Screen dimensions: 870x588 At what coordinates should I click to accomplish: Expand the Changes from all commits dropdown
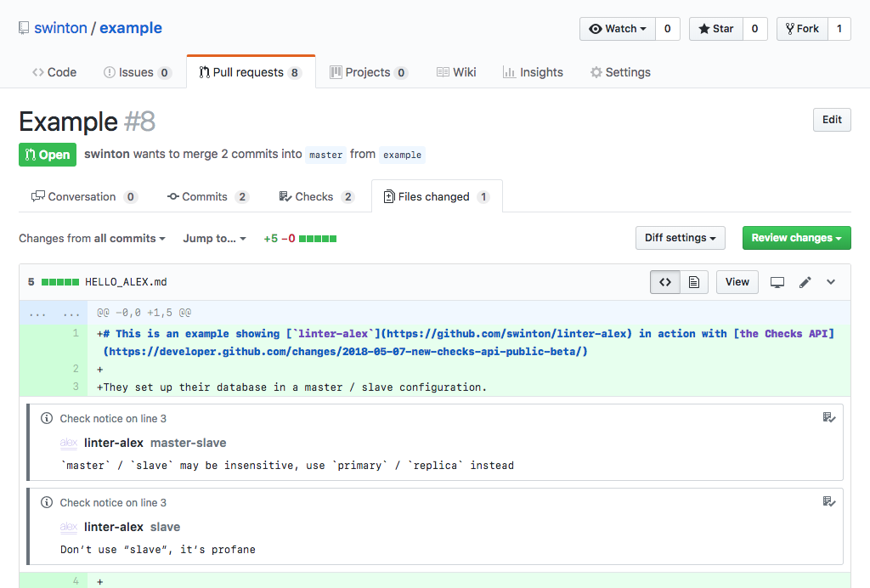tap(92, 239)
